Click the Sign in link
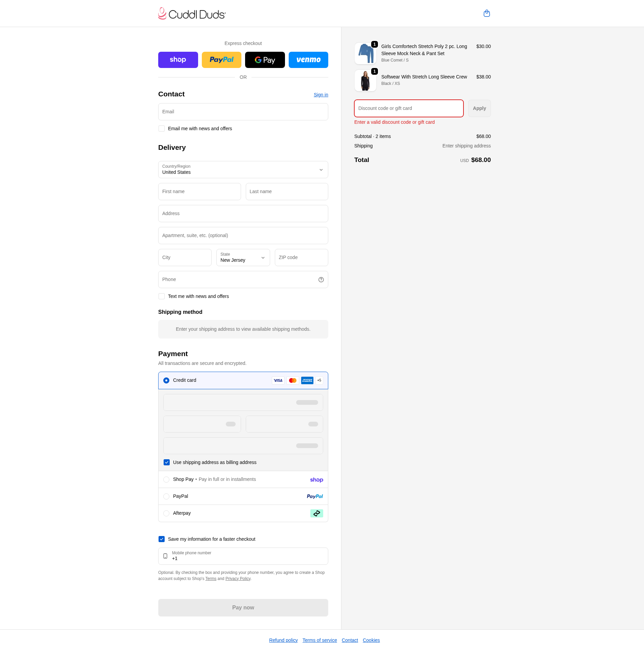The image size is (644, 651). [320, 95]
